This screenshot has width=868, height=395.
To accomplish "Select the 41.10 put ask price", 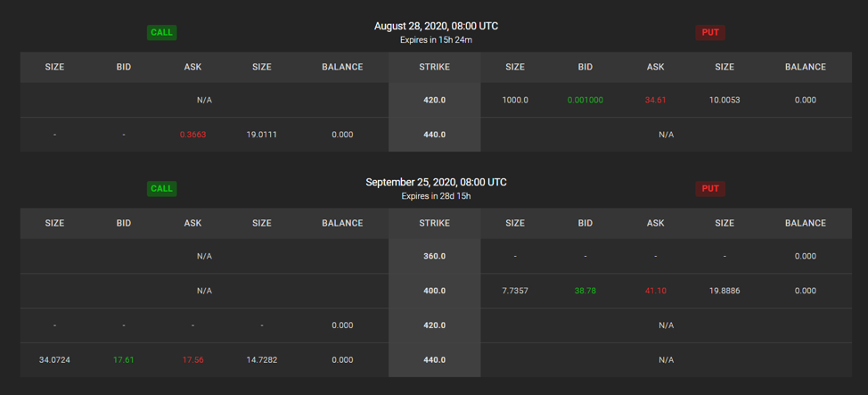I will [655, 291].
